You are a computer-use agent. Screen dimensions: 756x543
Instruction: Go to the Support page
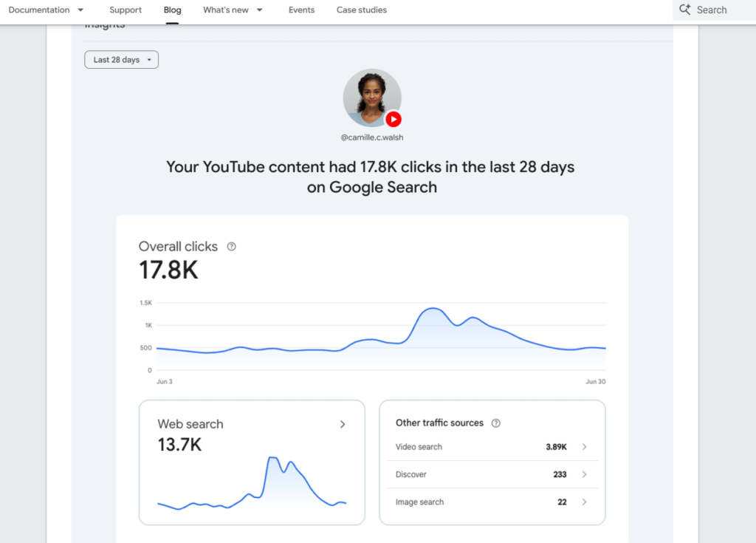click(x=126, y=10)
